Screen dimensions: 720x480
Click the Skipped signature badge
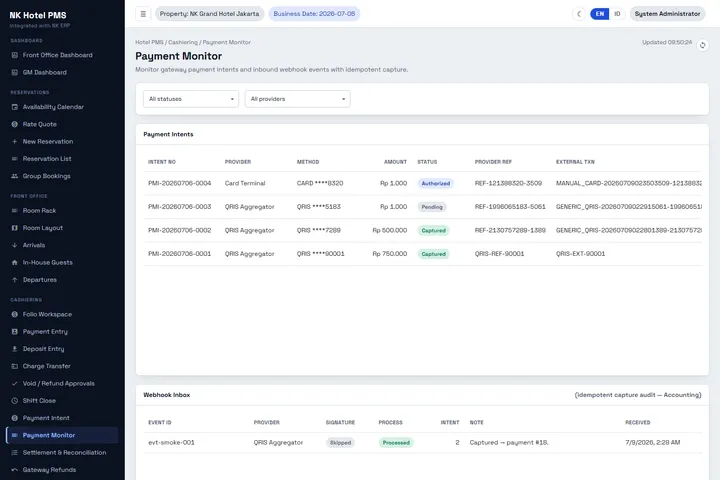point(340,443)
